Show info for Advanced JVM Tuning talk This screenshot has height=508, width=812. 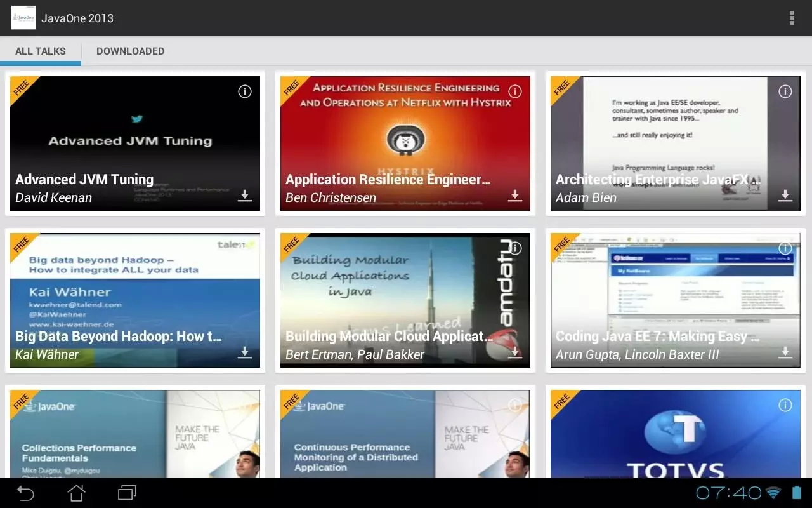(x=245, y=91)
